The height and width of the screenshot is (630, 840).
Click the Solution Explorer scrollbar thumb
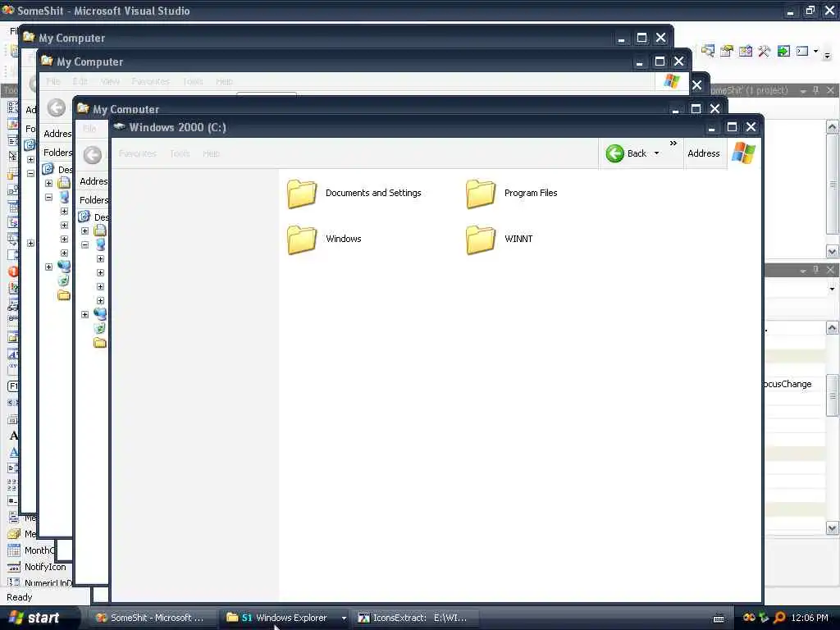pyautogui.click(x=832, y=184)
